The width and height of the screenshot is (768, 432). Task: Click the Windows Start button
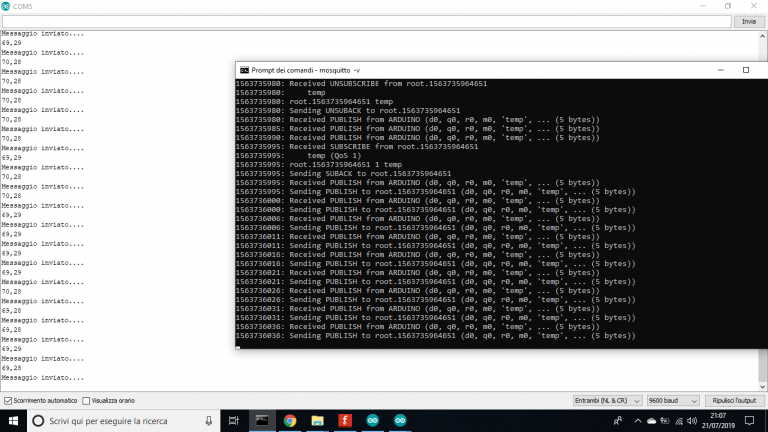pos(12,421)
